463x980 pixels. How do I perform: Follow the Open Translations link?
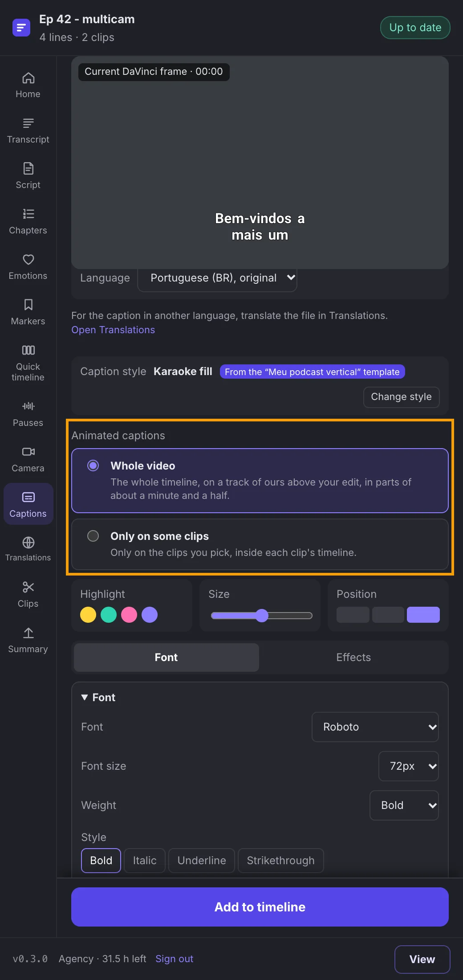[113, 330]
